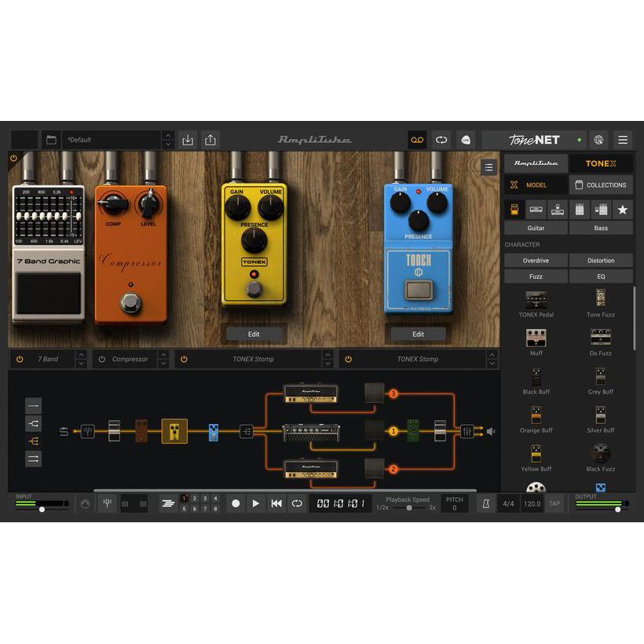This screenshot has height=644, width=644.
Task: Toggle the stomp section power button top-left
Action: 13,158
